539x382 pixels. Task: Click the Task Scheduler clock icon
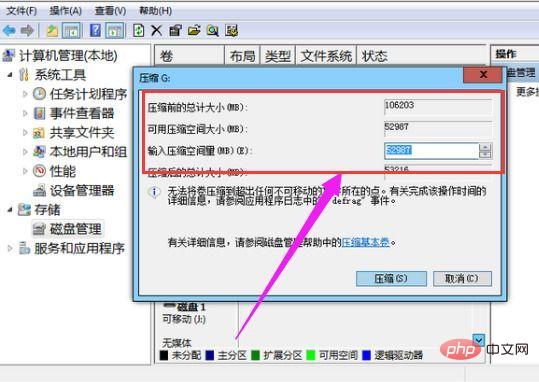click(39, 94)
